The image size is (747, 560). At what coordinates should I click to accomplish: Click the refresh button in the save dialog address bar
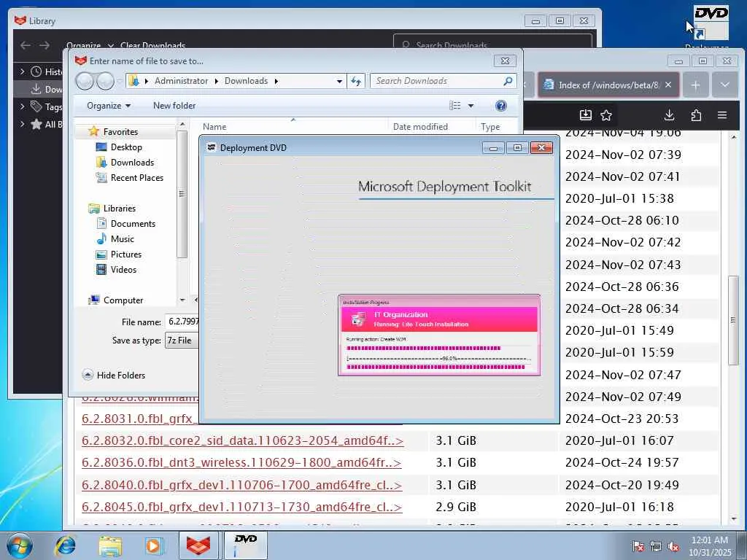[356, 81]
